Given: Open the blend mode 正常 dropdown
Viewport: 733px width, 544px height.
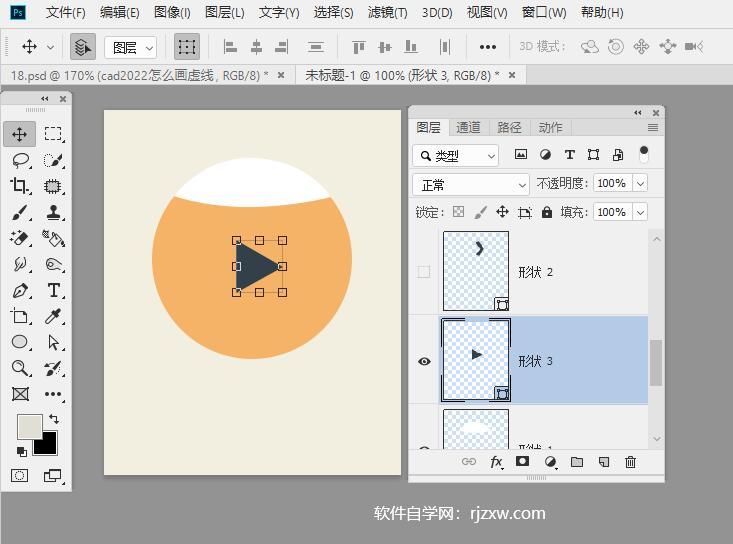Looking at the screenshot, I should (470, 185).
